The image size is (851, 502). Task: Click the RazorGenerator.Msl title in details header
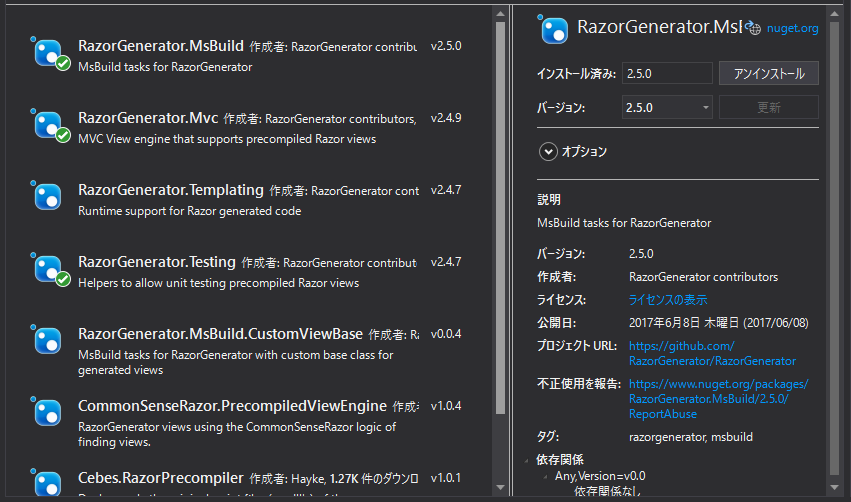point(659,27)
